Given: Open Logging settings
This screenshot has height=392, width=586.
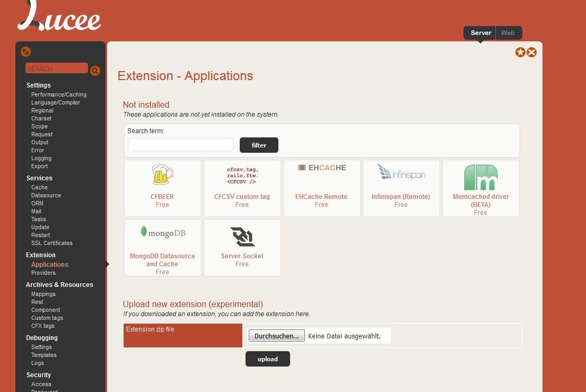Looking at the screenshot, I should 41,159.
